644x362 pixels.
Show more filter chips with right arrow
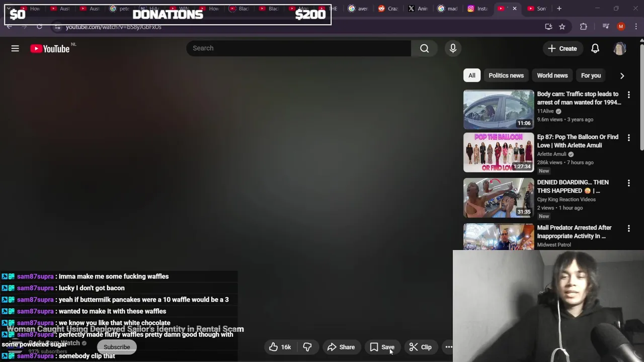tap(622, 75)
